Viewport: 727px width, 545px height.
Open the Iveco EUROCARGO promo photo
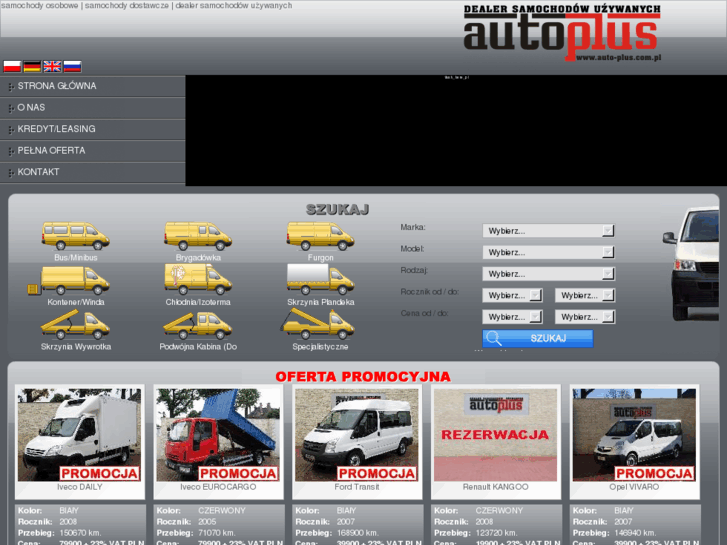pos(218,435)
